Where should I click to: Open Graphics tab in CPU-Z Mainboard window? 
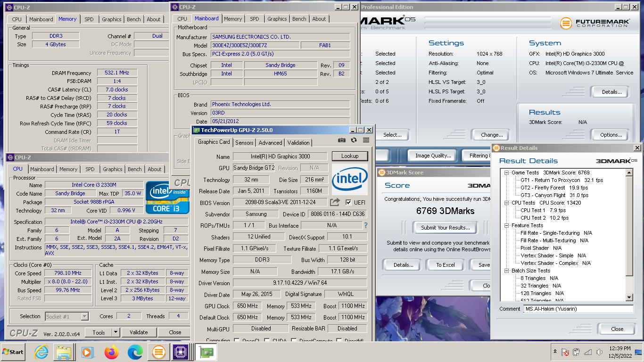pyautogui.click(x=277, y=19)
